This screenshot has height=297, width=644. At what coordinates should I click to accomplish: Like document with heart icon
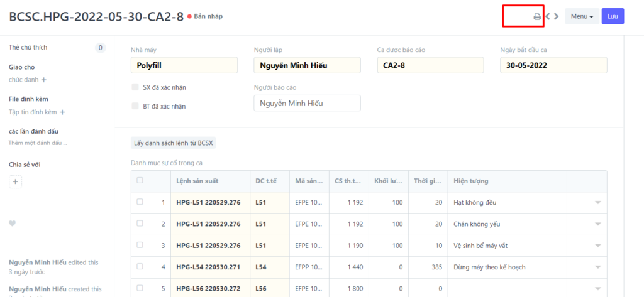tap(13, 224)
